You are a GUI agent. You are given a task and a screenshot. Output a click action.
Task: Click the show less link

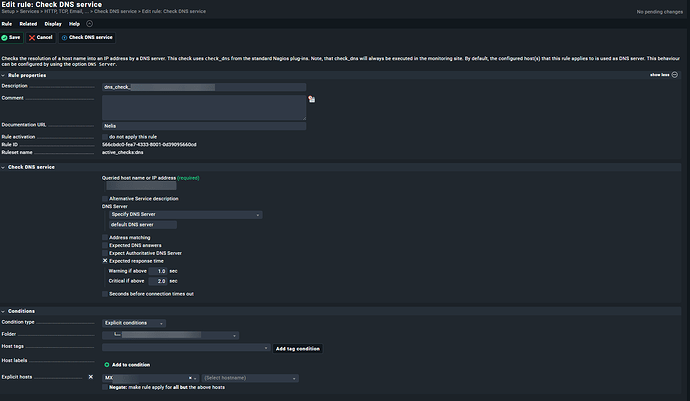click(660, 75)
